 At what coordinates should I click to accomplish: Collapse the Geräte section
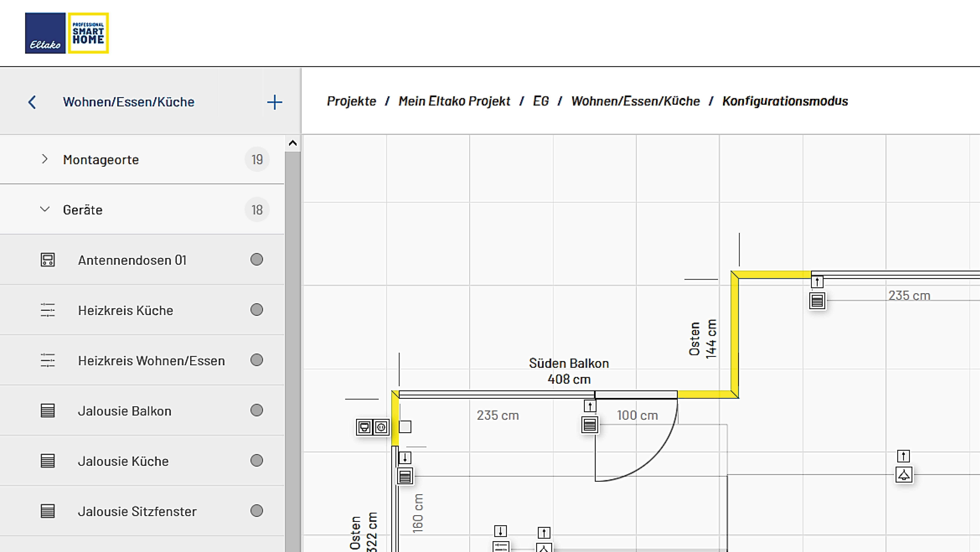coord(45,209)
